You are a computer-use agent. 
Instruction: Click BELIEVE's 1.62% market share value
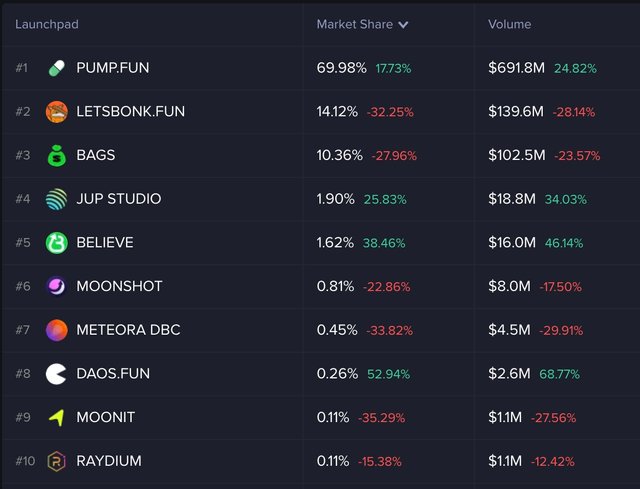335,242
